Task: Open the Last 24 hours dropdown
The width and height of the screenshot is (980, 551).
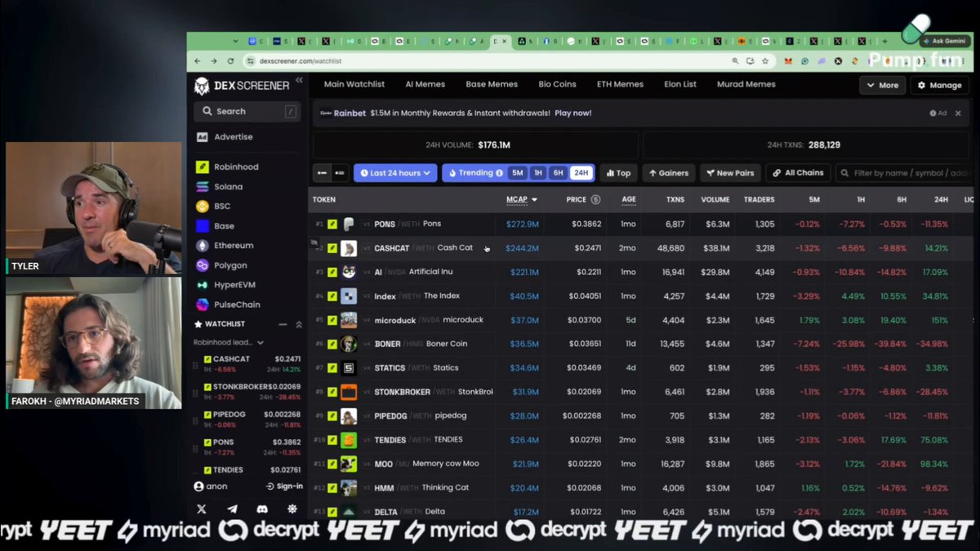Action: [x=395, y=173]
